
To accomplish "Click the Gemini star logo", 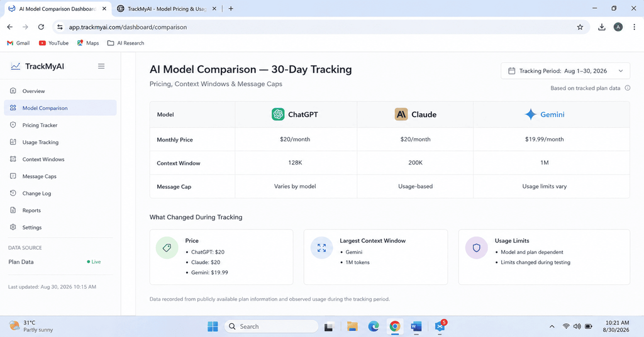I will [x=531, y=114].
